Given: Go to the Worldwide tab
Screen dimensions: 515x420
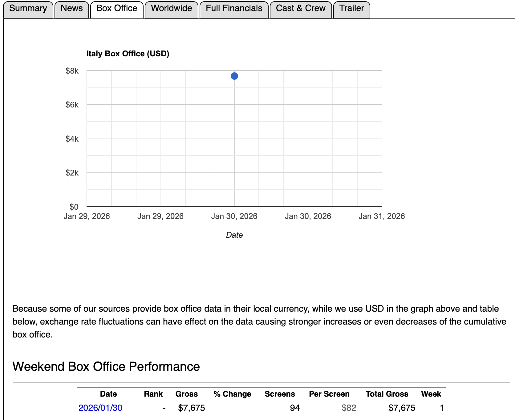Looking at the screenshot, I should tap(171, 9).
